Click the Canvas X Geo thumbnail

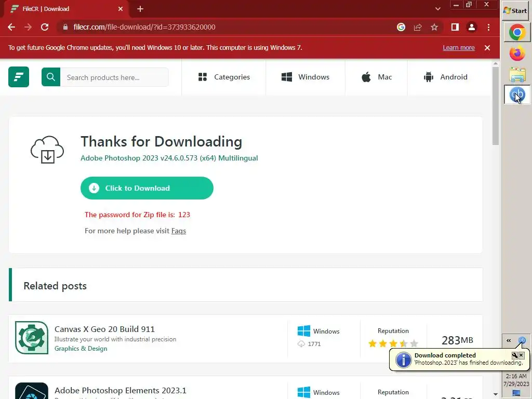[32, 338]
